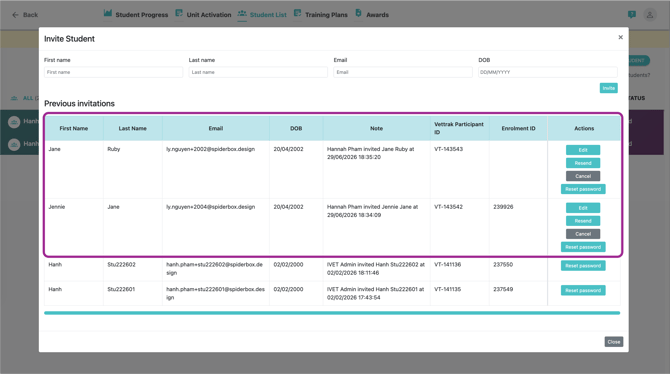The height and width of the screenshot is (374, 670).
Task: Click participant ID VT-143542
Action: pos(448,207)
